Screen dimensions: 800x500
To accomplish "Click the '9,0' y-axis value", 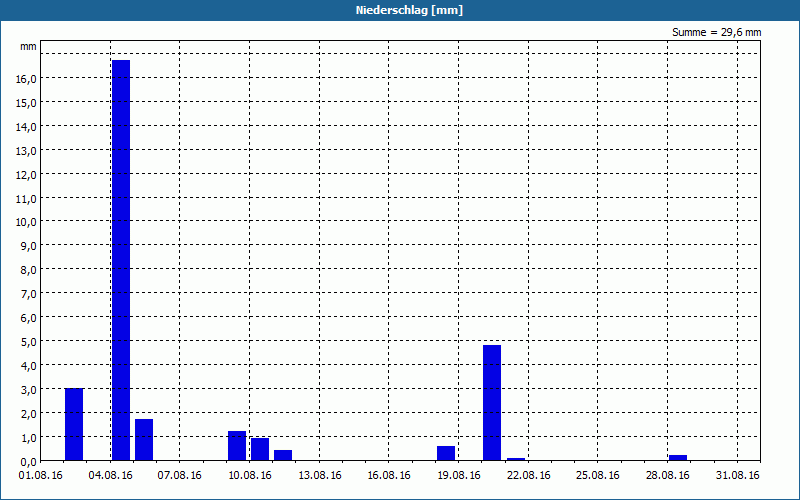I will click(30, 246).
